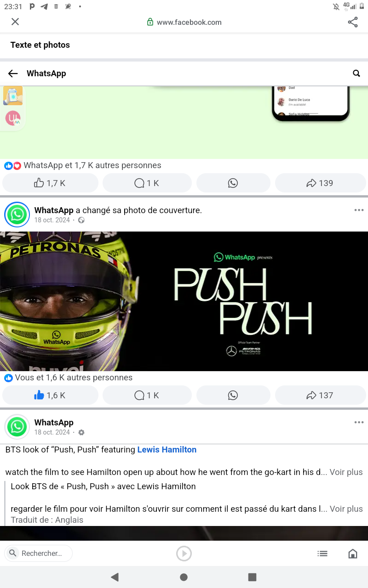
Task: Open three-dot menu on BTS look post
Action: click(x=359, y=423)
